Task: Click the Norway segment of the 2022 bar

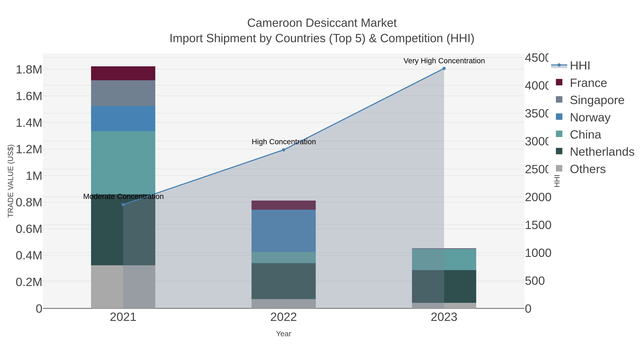Action: [284, 231]
